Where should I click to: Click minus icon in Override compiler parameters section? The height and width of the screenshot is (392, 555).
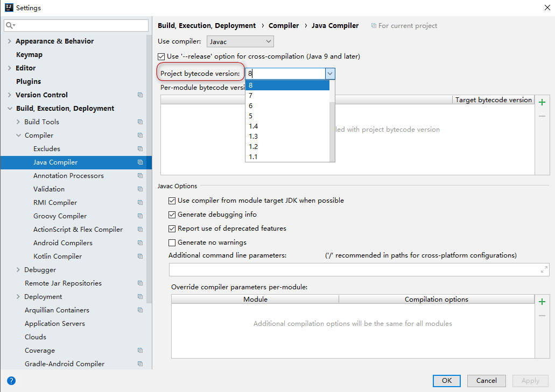click(x=542, y=315)
